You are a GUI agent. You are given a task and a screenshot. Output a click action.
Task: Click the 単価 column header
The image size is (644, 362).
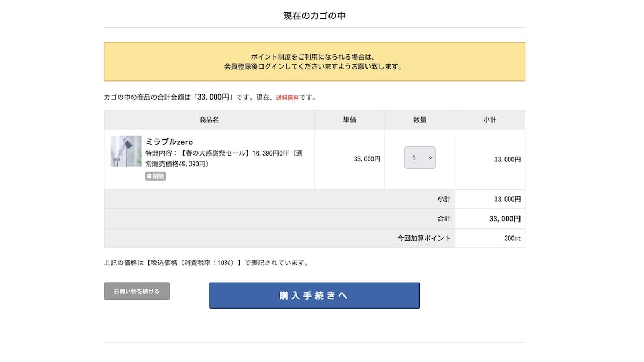pyautogui.click(x=350, y=120)
